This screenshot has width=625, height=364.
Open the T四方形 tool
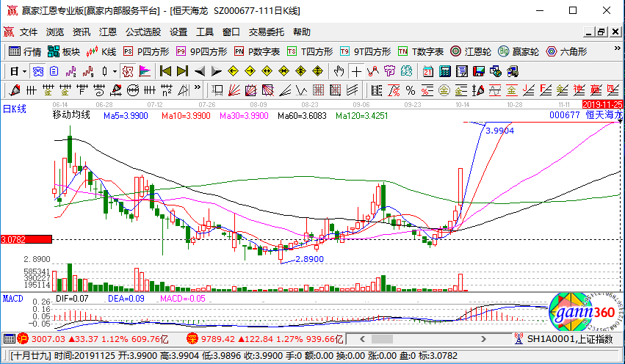pos(310,52)
